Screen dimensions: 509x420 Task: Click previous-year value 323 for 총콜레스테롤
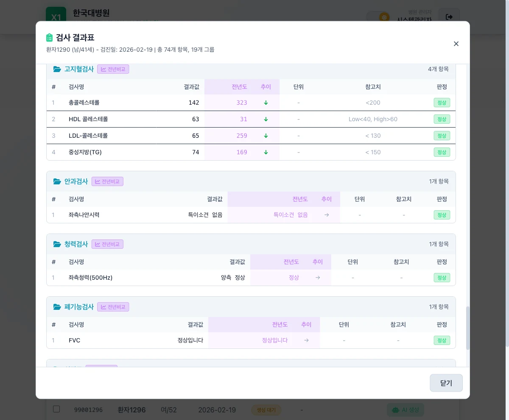242,103
